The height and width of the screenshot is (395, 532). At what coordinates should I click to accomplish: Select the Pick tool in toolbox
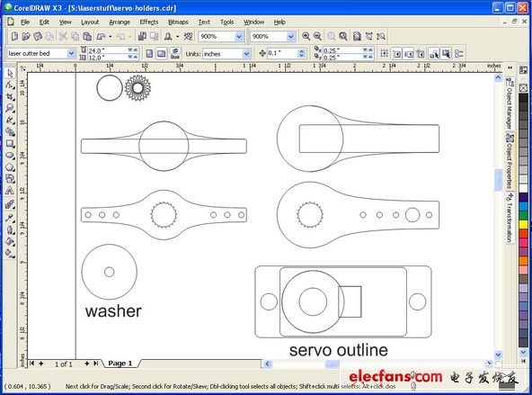click(x=10, y=73)
